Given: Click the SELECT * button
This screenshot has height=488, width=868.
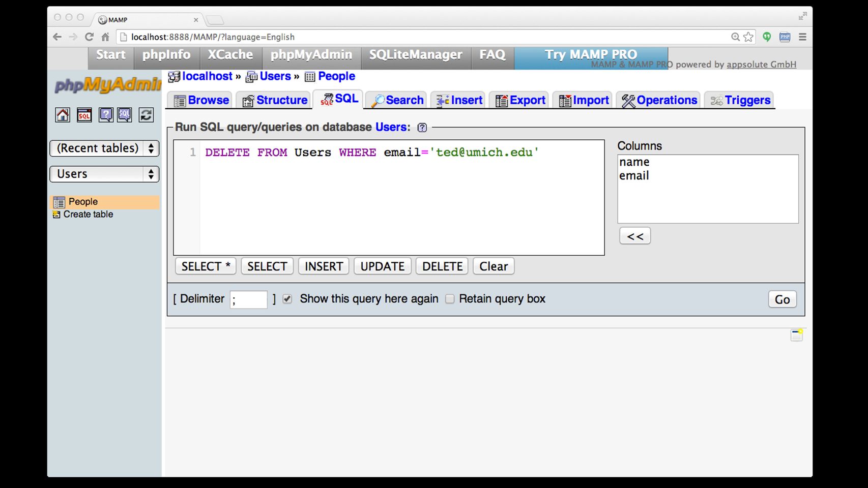Looking at the screenshot, I should (x=206, y=266).
